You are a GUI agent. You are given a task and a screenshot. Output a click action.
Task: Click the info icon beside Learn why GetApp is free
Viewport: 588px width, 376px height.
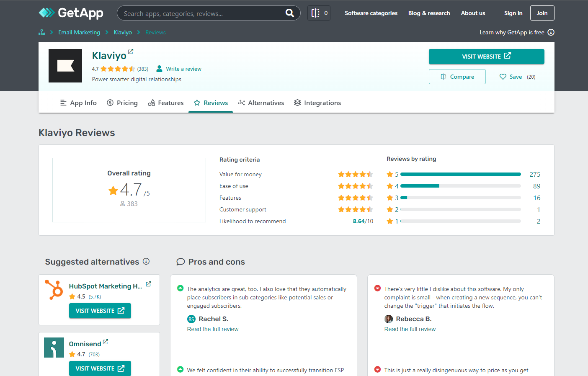[x=551, y=32]
